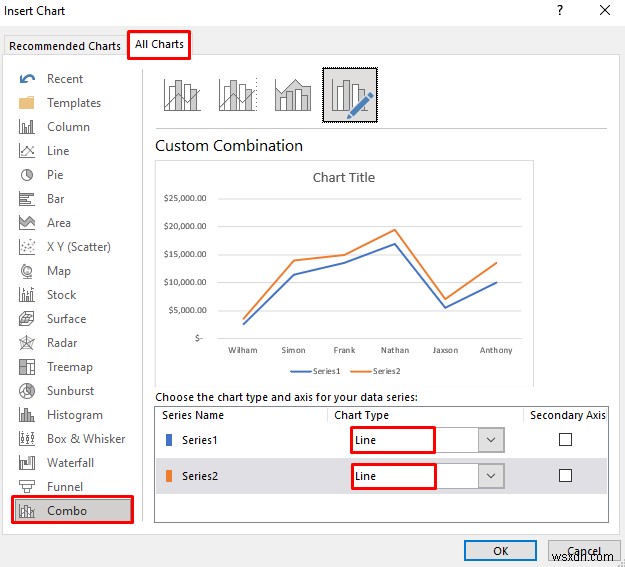Select the Treemap chart icon
This screenshot has width=625, height=567.
point(27,367)
